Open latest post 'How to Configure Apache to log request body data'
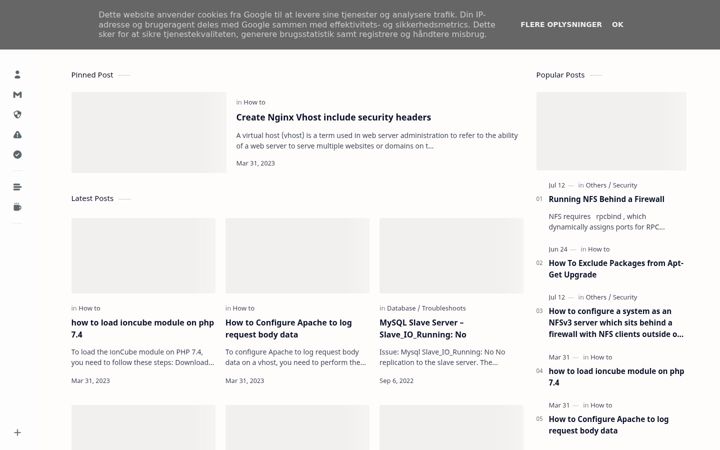This screenshot has width=720, height=450. point(288,328)
